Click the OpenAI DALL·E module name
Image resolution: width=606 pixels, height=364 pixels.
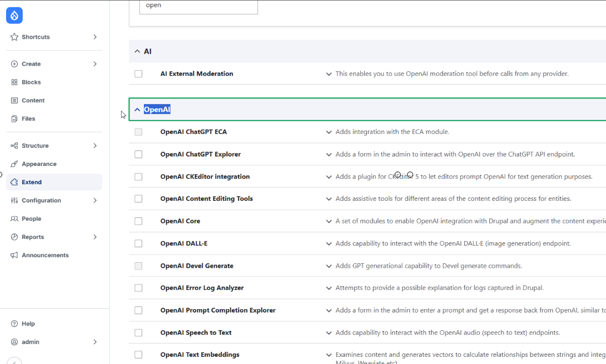click(x=184, y=243)
